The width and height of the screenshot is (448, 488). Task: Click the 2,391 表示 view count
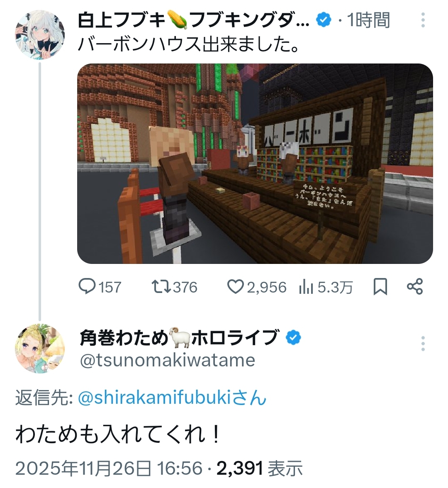click(x=260, y=468)
